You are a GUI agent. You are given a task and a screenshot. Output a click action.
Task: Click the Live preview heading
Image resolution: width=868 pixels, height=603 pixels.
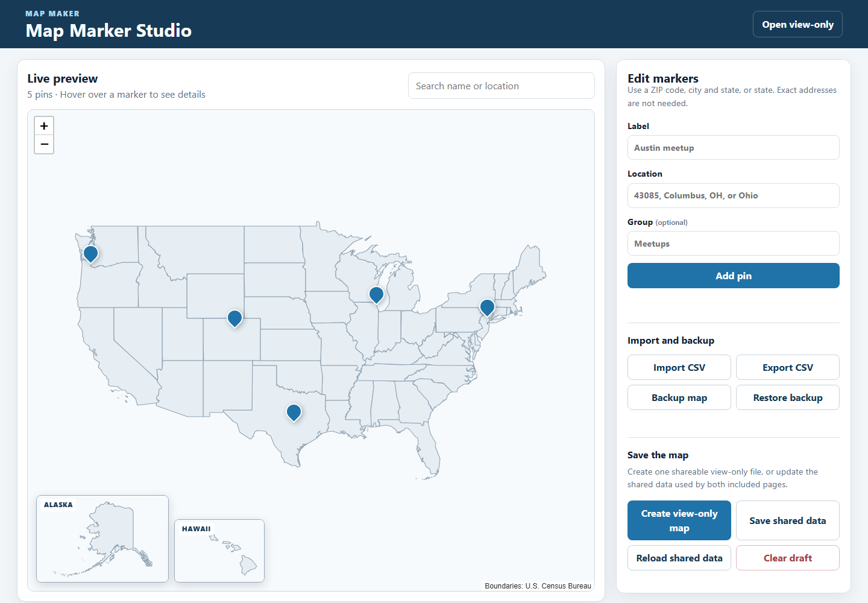tap(62, 78)
